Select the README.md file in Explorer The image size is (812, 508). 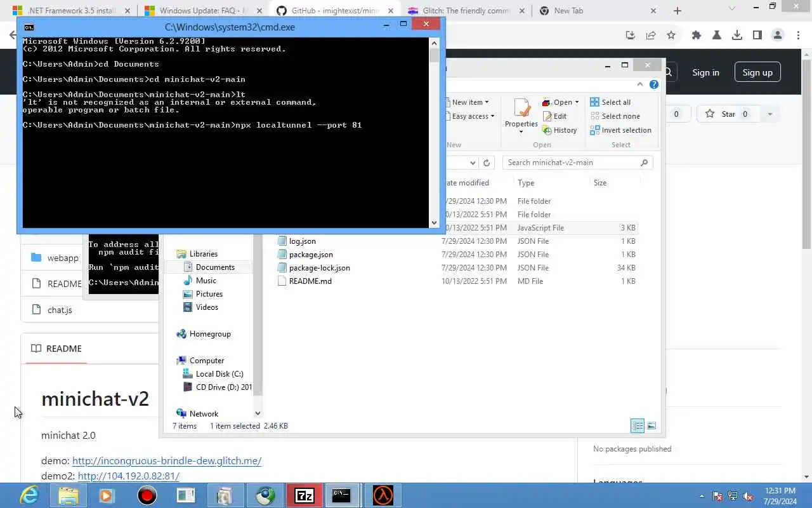click(310, 281)
